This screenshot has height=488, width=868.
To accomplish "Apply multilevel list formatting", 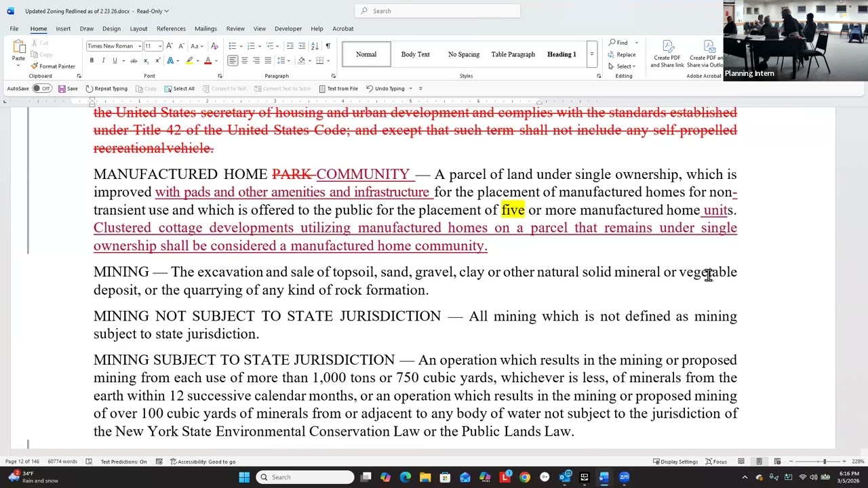I will [269, 46].
